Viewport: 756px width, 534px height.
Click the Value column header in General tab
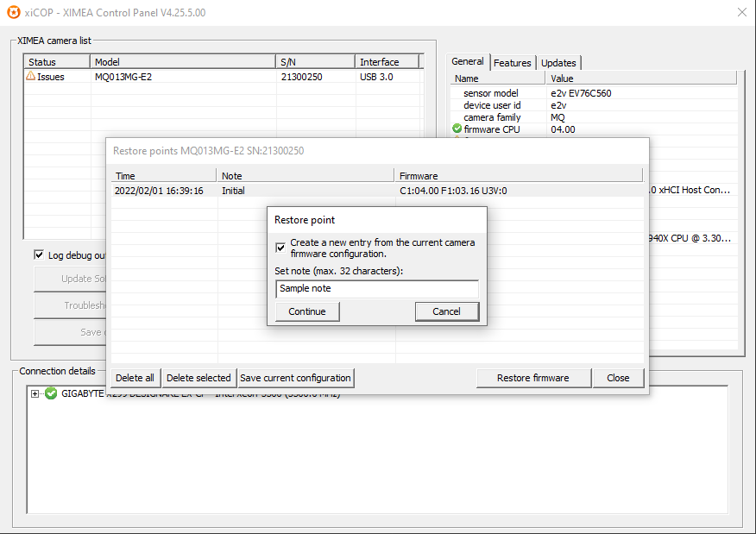click(641, 79)
